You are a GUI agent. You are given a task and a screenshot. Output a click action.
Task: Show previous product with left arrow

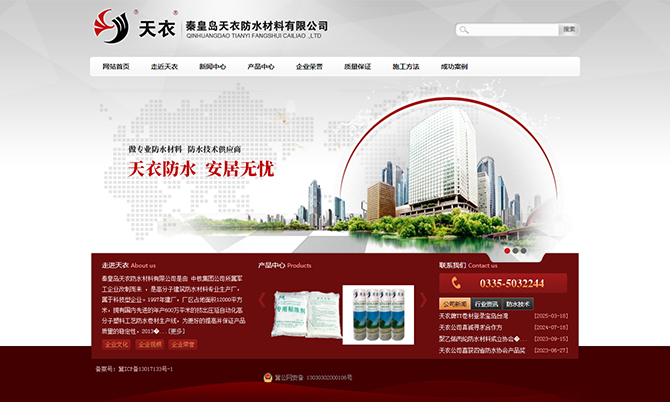(x=263, y=299)
